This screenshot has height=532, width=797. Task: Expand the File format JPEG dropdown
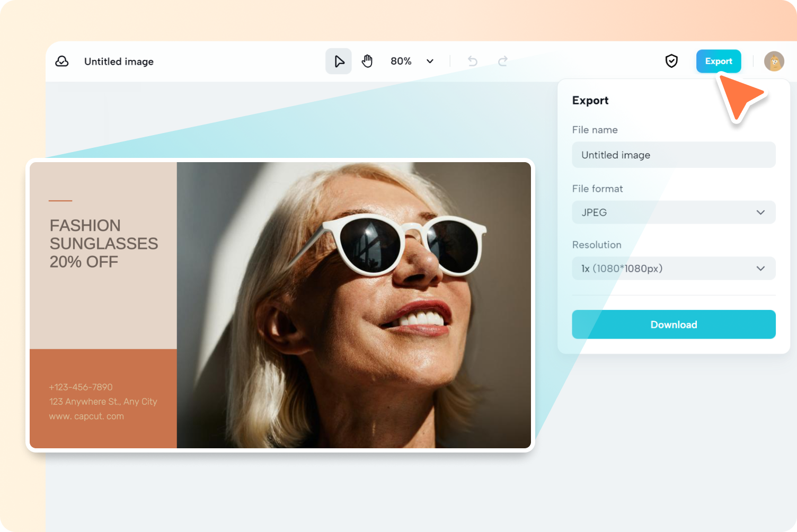(x=674, y=212)
